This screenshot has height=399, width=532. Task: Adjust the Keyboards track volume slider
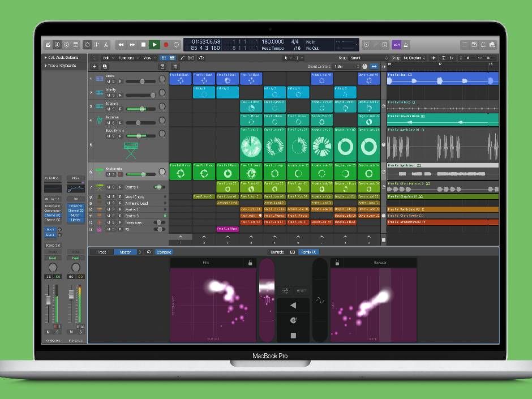pyautogui.click(x=140, y=174)
